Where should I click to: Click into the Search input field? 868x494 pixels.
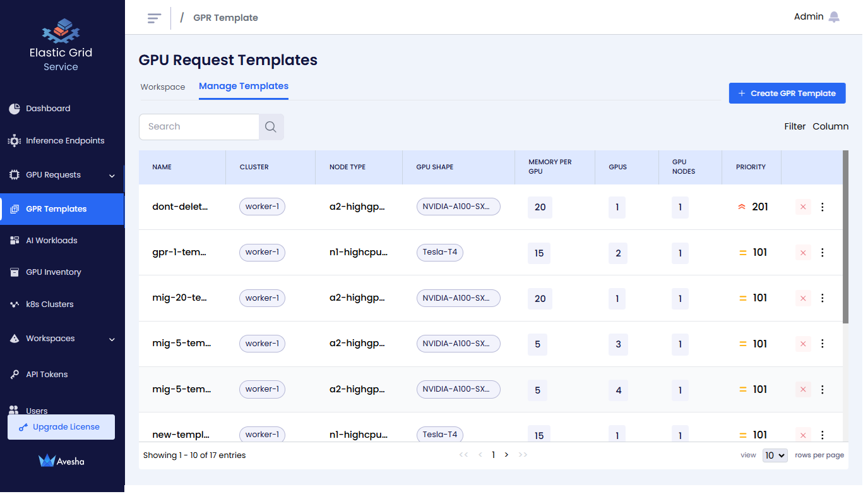click(199, 127)
